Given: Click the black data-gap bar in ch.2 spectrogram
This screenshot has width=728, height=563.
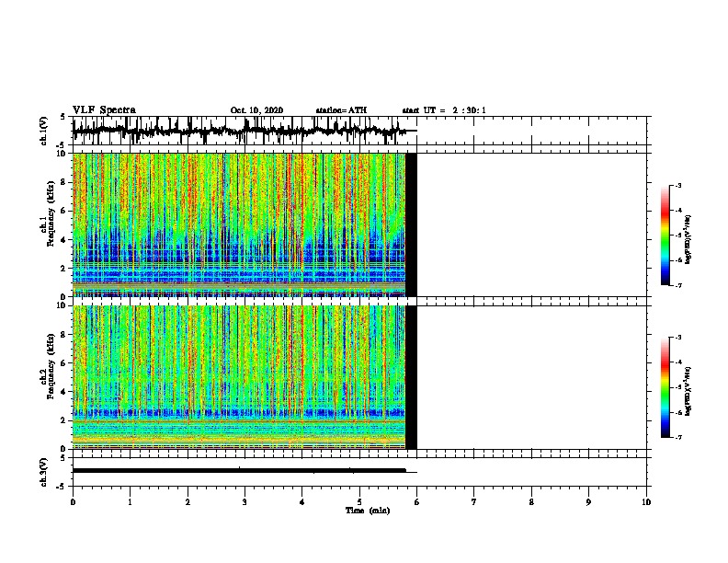Looking at the screenshot, I should (411, 377).
